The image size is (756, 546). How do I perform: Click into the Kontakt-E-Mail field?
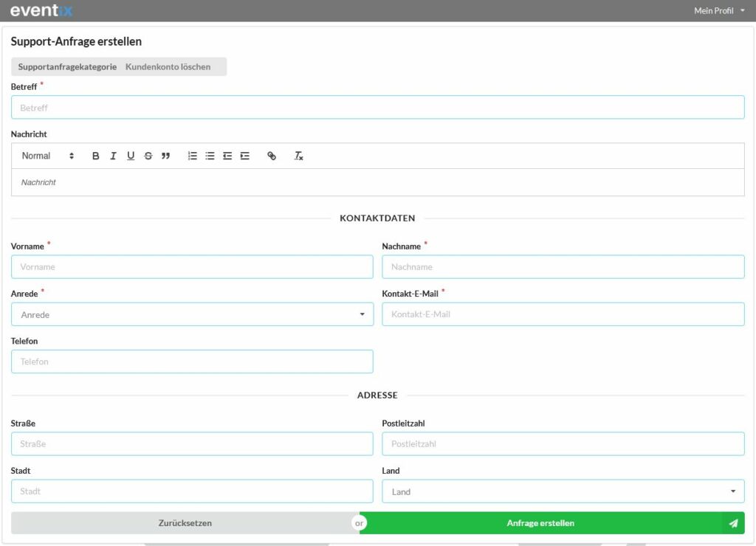point(563,314)
